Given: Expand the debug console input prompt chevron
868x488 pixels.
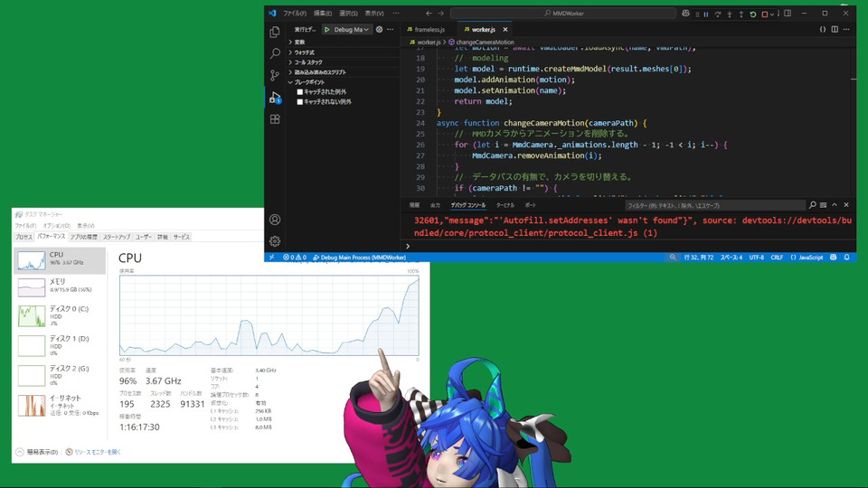Looking at the screenshot, I should click(408, 246).
